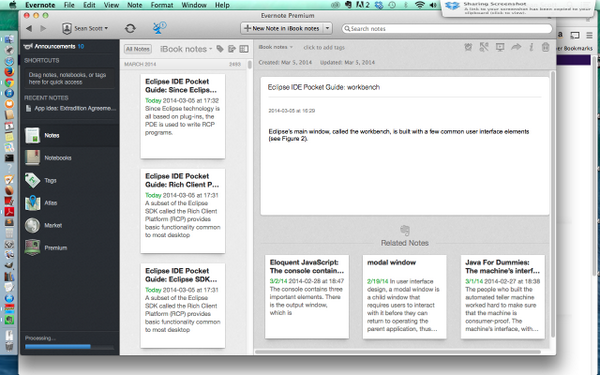Open Atlas map view in sidebar
Viewport: 600px width, 375px height.
(70, 203)
